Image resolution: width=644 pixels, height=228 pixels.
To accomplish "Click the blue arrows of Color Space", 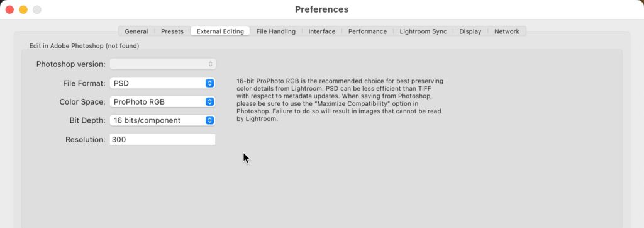I will 210,101.
